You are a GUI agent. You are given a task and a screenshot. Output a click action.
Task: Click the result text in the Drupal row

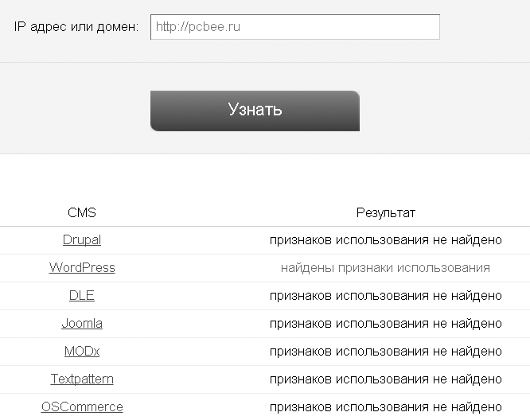(385, 240)
